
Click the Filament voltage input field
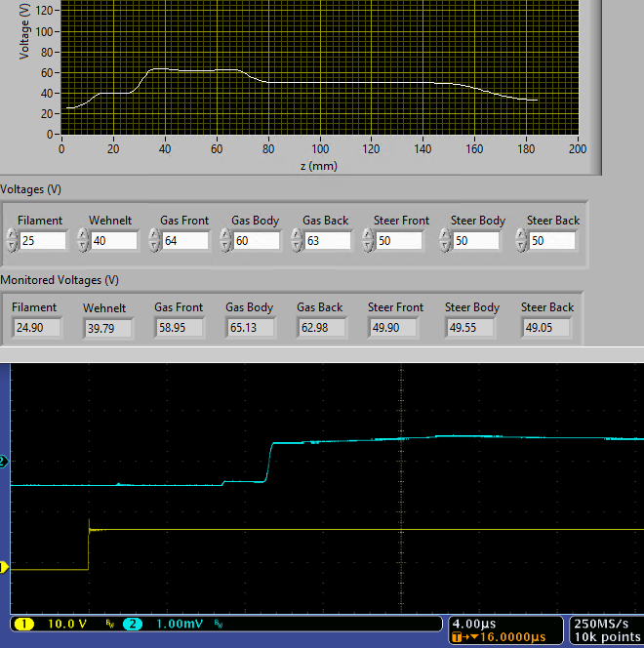(x=43, y=241)
